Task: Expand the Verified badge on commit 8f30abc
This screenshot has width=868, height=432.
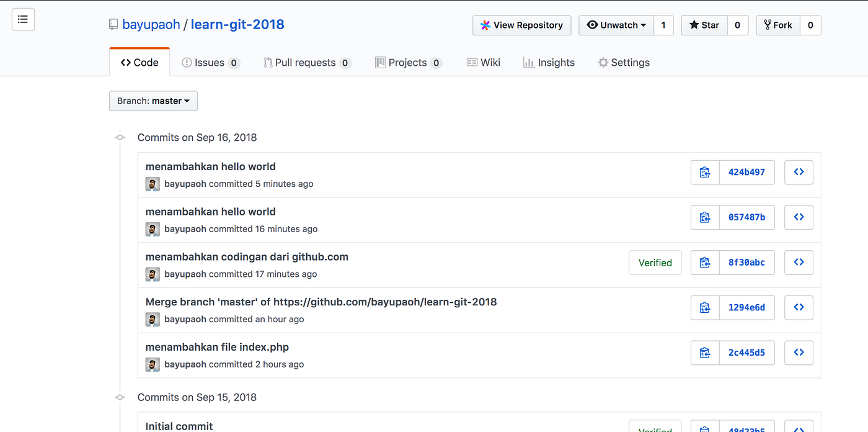Action: pyautogui.click(x=655, y=262)
